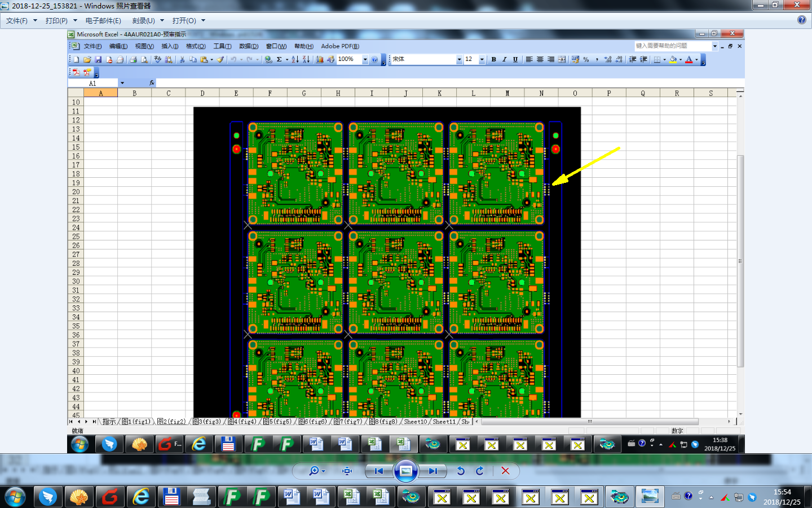Click the Excel spelling check icon
Image resolution: width=812 pixels, height=508 pixels.
click(157, 59)
